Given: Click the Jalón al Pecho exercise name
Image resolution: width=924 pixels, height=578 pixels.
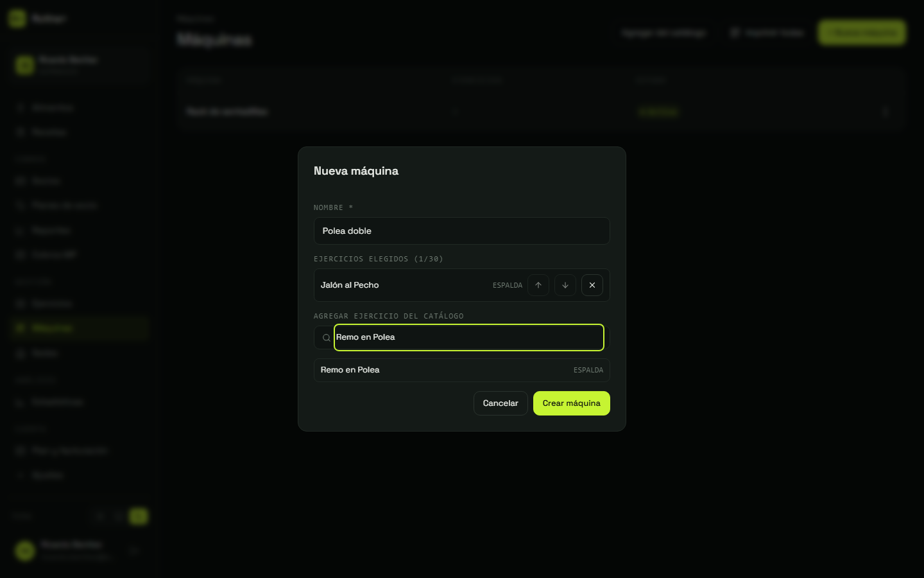Looking at the screenshot, I should 350,285.
